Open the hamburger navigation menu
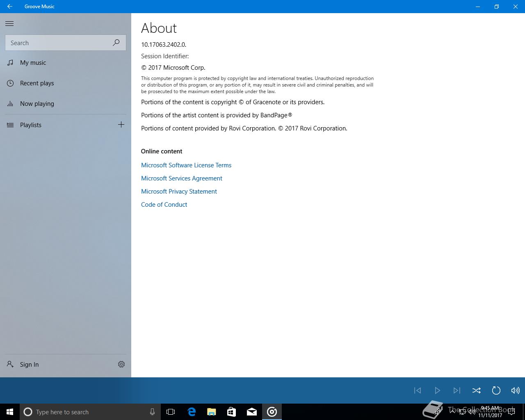The width and height of the screenshot is (525, 420). click(x=9, y=24)
